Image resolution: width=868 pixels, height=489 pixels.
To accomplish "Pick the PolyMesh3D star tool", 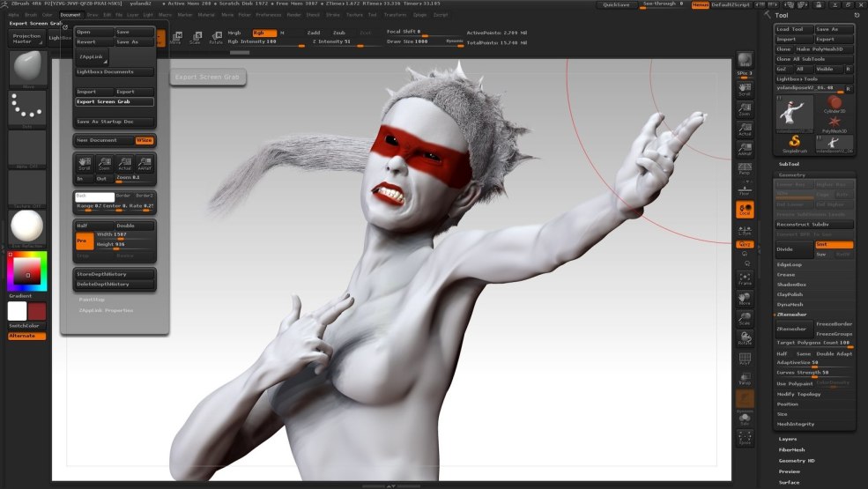I will 834,123.
